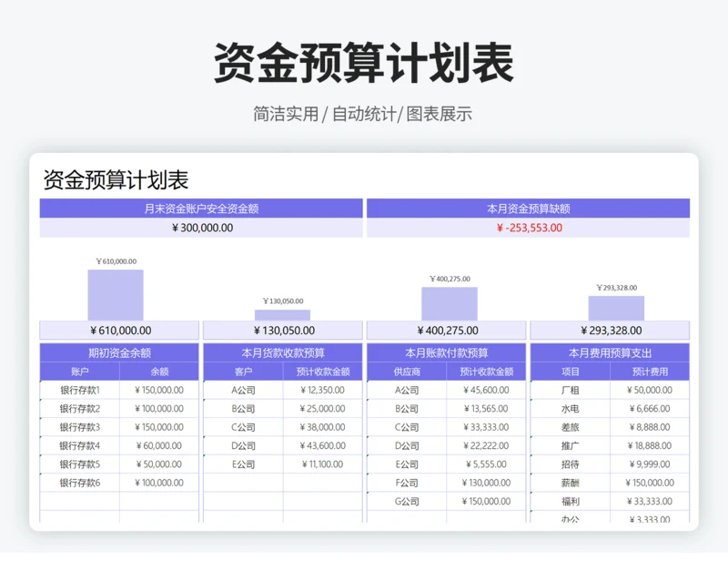Select the ¥45,600.00 payment cell
Screen dimensions: 728x561
(486, 390)
